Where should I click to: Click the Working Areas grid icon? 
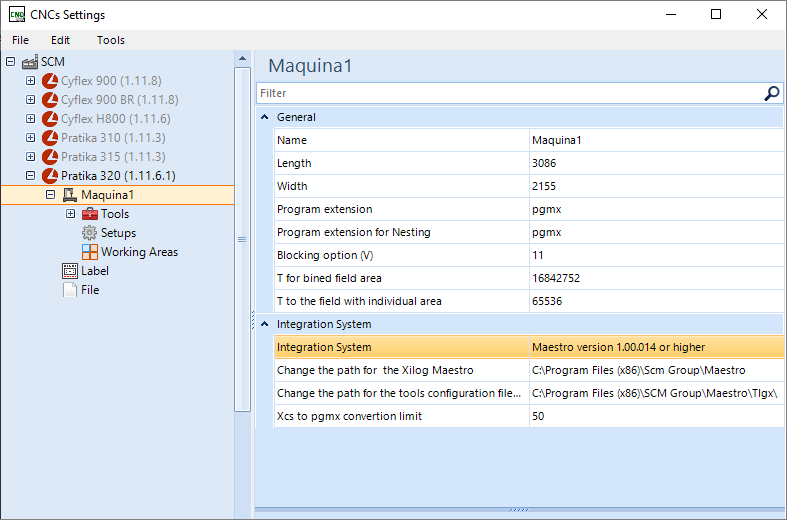click(90, 252)
